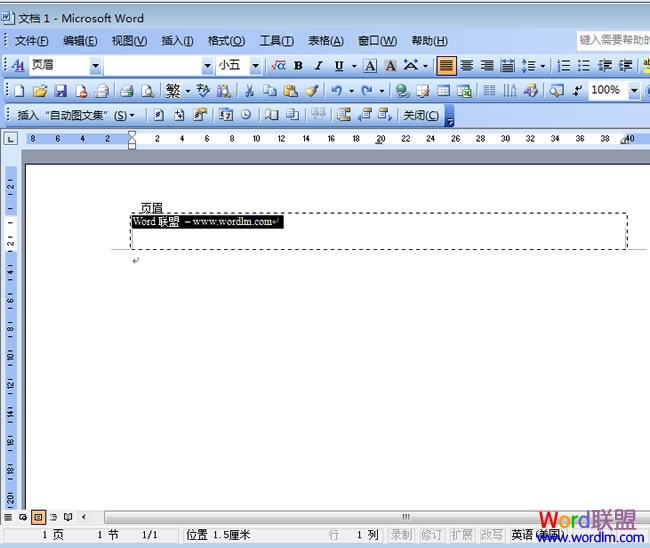This screenshot has width=650, height=548.
Task: Toggle character shading
Action: point(390,65)
